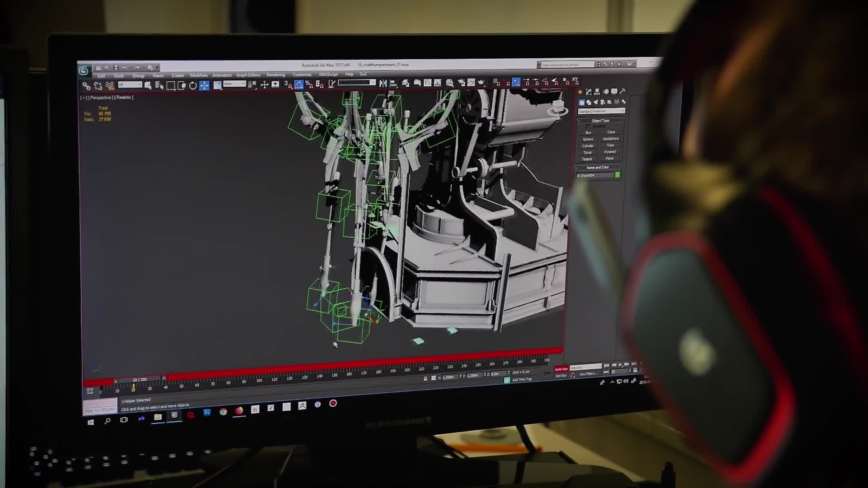Viewport: 868px width, 488px height.
Task: Open the selection filter dropdown
Action: click(130, 85)
